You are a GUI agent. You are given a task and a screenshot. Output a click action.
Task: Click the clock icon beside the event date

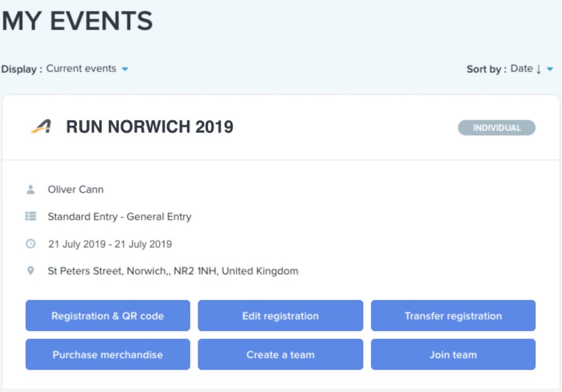[31, 244]
